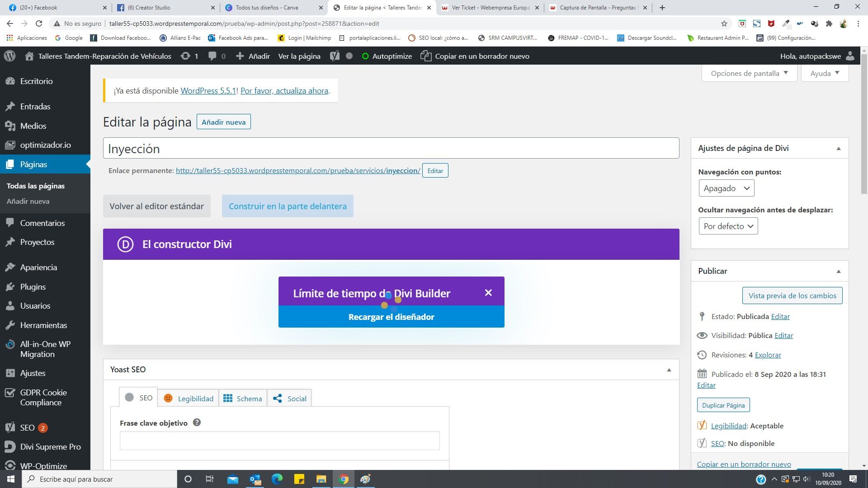Click the Divi D logo in the builder header
868x488 pixels.
pos(125,244)
